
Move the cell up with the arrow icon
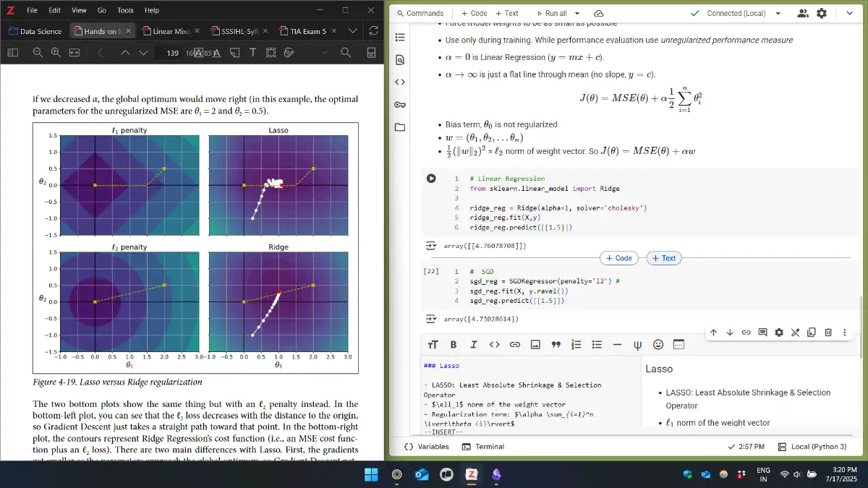(x=713, y=333)
